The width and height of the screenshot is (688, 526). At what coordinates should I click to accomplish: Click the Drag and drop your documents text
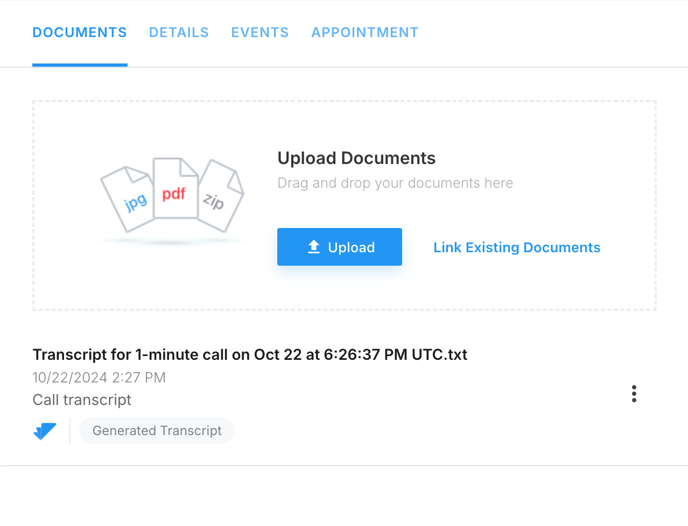[395, 183]
